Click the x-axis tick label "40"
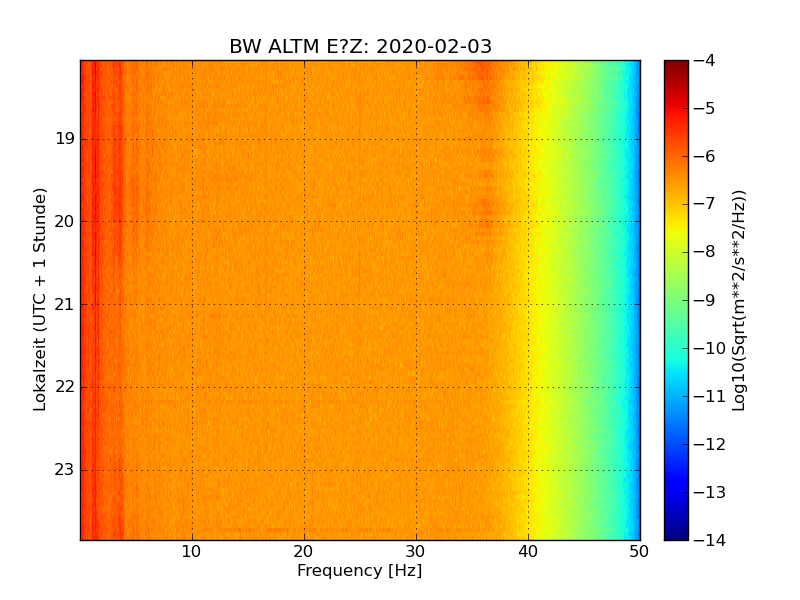The image size is (800, 600). click(x=528, y=552)
